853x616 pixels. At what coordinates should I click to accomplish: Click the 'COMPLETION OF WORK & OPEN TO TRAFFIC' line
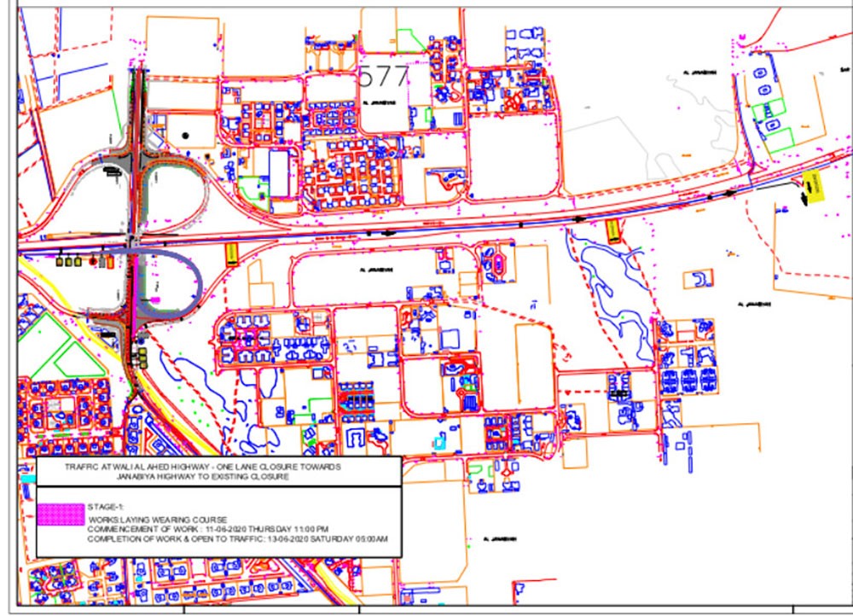tap(238, 539)
